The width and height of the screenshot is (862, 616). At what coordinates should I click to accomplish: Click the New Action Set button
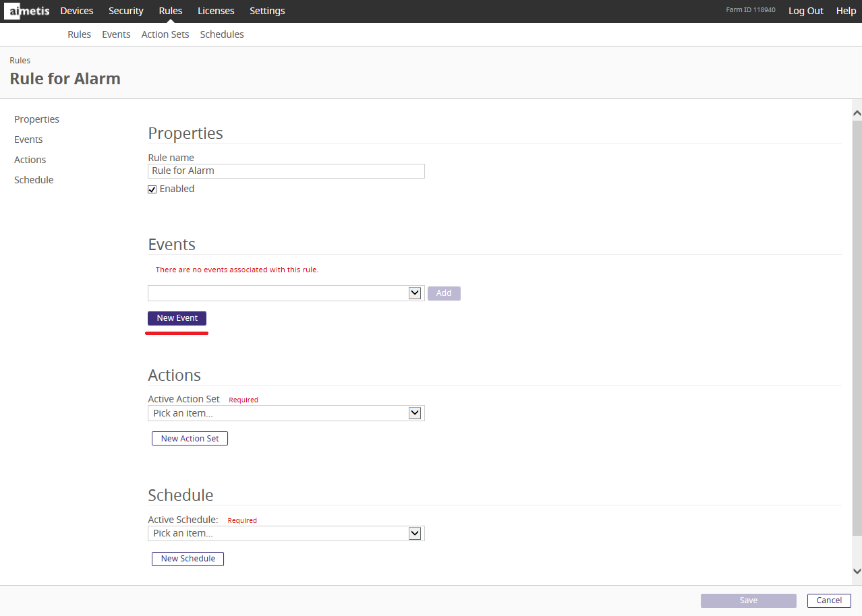pos(190,439)
